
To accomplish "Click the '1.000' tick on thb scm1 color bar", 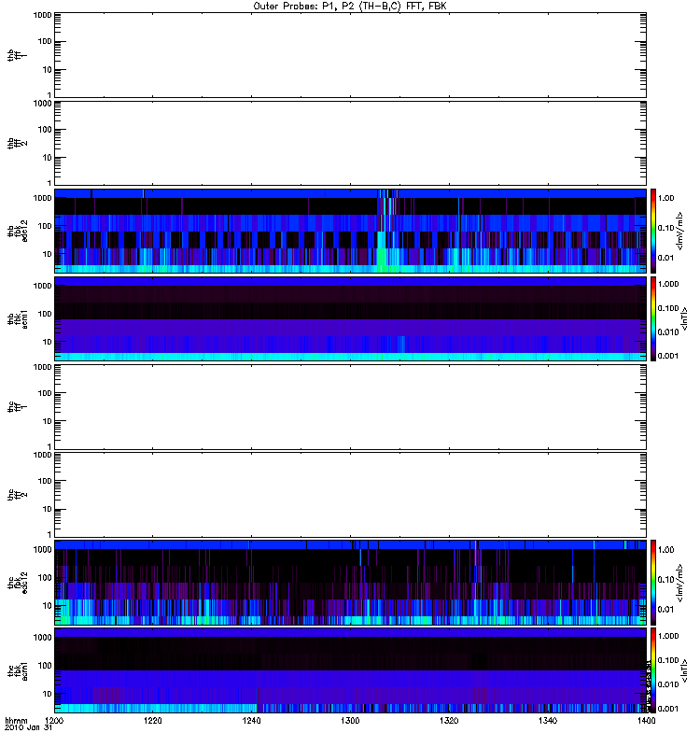I will pos(668,284).
